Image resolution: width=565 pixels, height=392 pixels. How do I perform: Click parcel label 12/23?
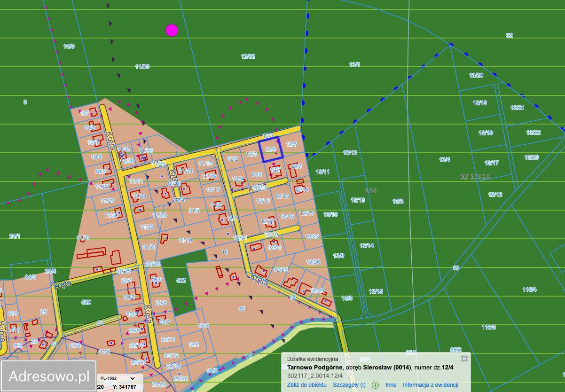tap(312, 236)
